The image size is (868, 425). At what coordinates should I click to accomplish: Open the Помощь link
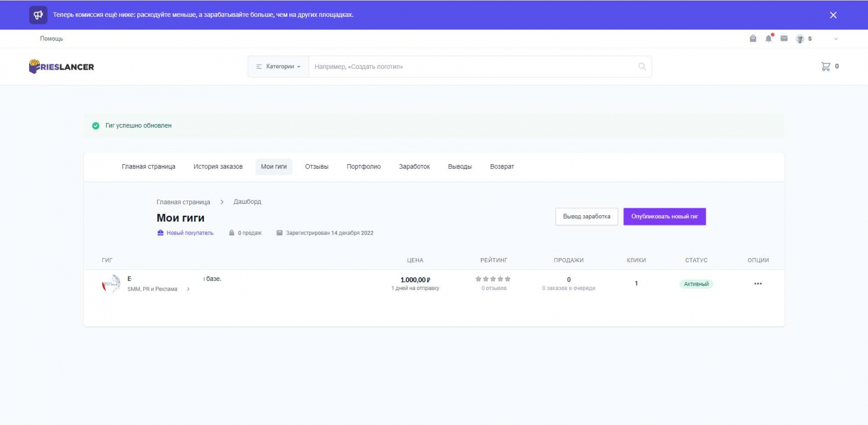[52, 38]
